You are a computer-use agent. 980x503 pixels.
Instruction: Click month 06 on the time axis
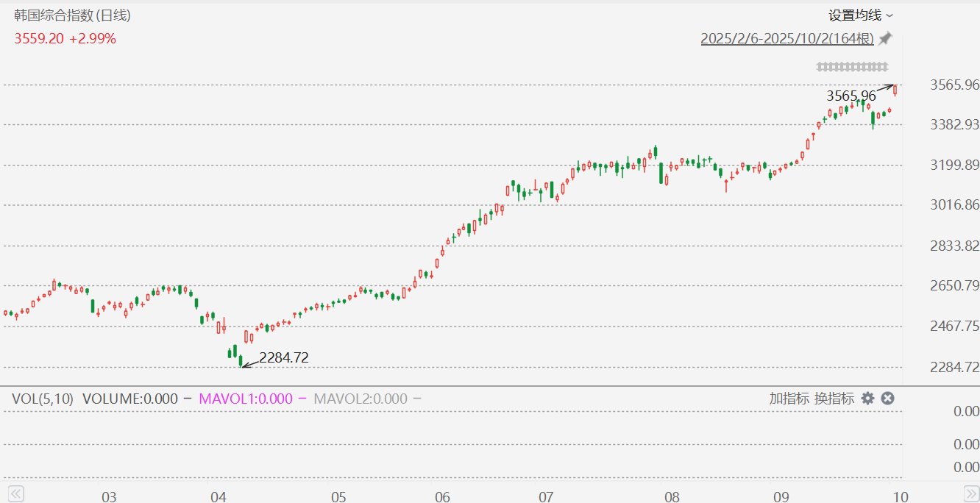coord(441,496)
